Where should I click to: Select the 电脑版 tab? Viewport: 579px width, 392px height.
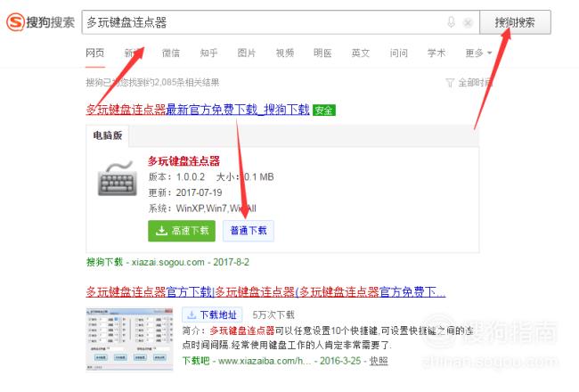[x=108, y=135]
